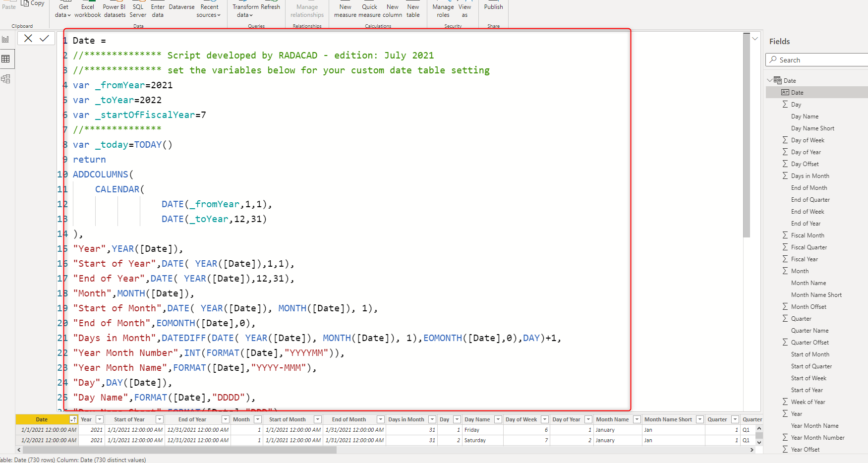
Task: Click Enter data in ribbon
Action: [158, 10]
